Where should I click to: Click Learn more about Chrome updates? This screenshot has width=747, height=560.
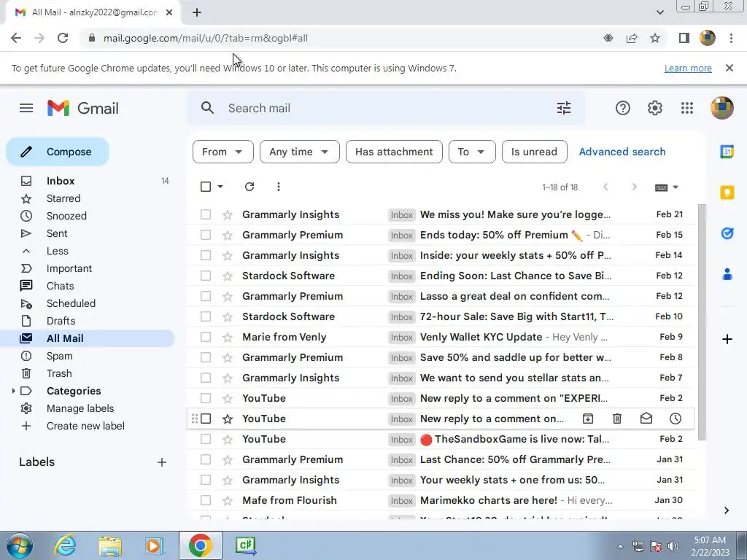click(x=688, y=68)
